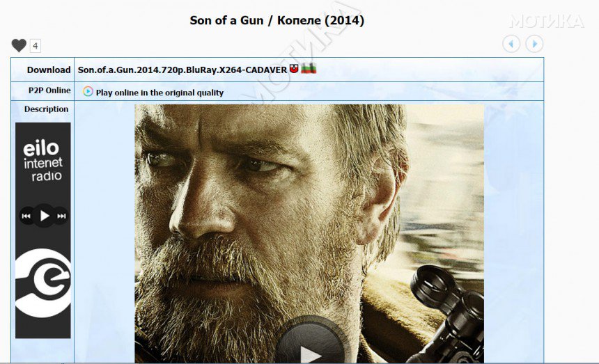This screenshot has width=599, height=364.
Task: Click the red shield icon beside torrent name
Action: [x=294, y=69]
